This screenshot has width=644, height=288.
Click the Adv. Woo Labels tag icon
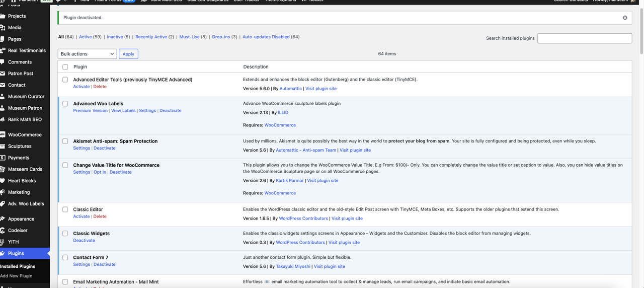tap(3, 204)
